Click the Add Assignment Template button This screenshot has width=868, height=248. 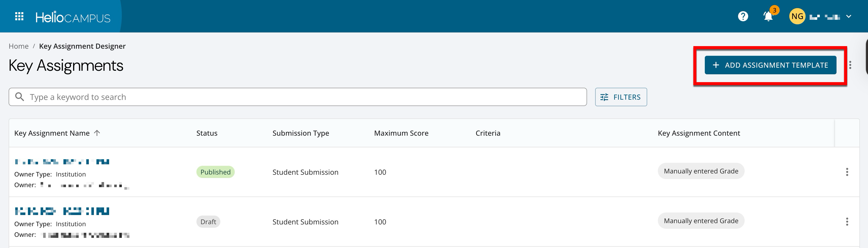tap(770, 65)
